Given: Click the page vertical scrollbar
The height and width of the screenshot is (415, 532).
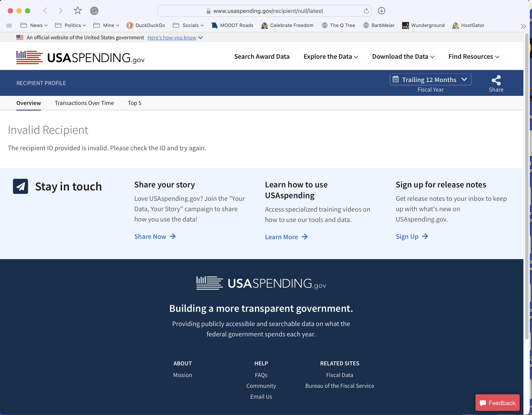Looking at the screenshot, I should click(527, 187).
